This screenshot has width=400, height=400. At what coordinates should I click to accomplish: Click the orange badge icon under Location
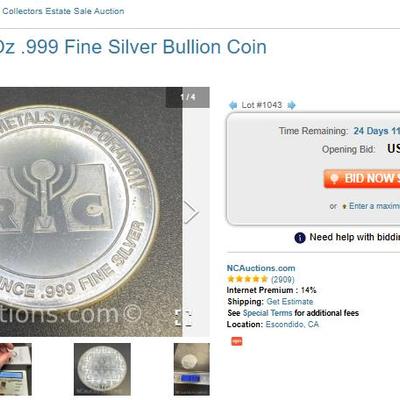tap(237, 341)
